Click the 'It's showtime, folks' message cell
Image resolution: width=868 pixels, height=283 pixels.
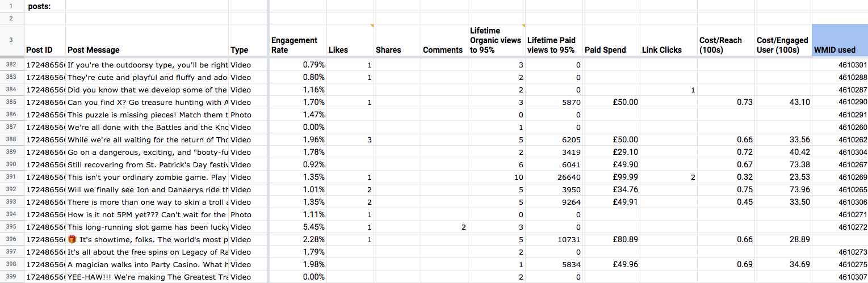147,240
